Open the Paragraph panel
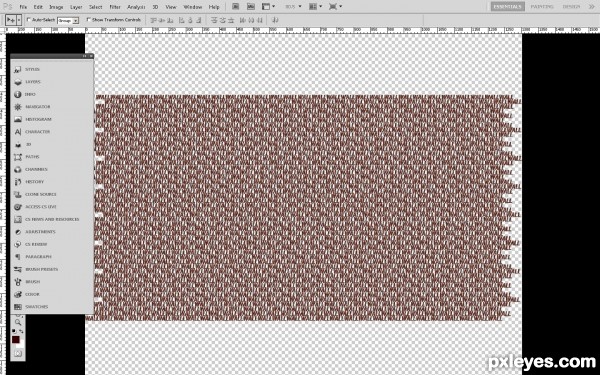The height and width of the screenshot is (375, 600). [33, 257]
